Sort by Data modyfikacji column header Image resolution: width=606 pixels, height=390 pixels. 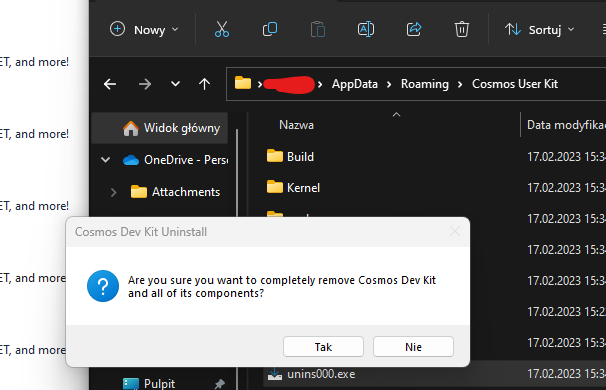[566, 125]
